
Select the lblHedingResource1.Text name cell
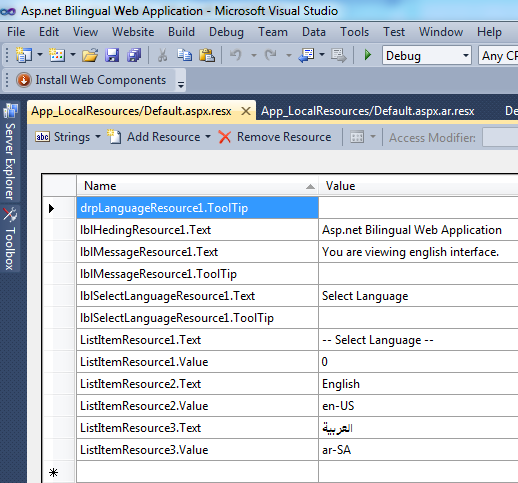tap(197, 230)
